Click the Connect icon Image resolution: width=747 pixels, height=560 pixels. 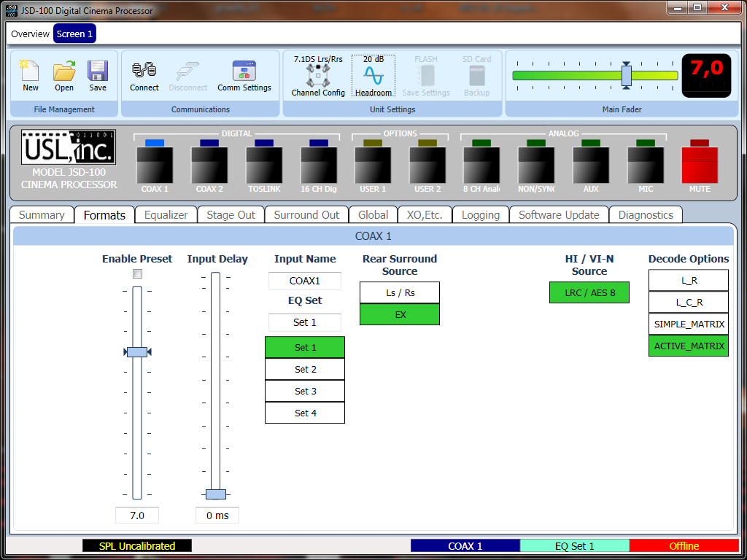coord(144,71)
